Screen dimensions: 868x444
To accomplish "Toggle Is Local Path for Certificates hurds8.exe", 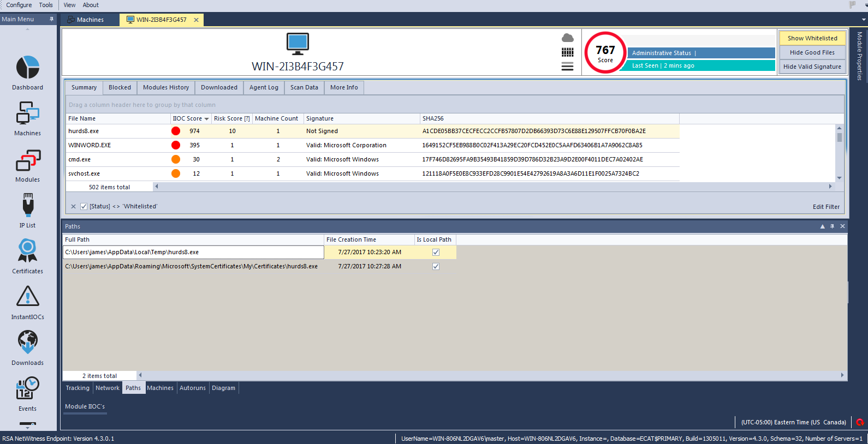I will pyautogui.click(x=436, y=267).
